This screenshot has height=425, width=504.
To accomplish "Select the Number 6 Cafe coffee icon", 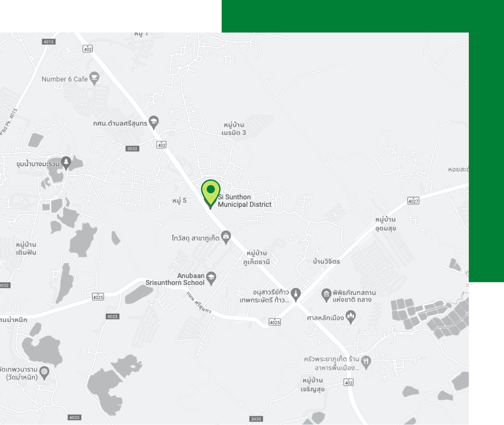I will 94,78.
